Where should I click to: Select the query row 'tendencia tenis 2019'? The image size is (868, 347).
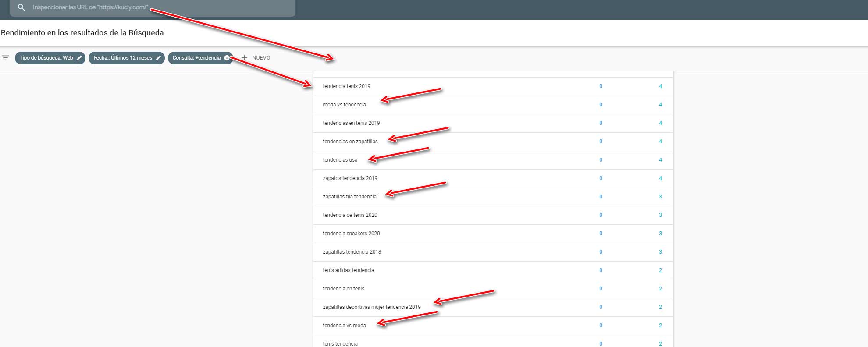346,86
